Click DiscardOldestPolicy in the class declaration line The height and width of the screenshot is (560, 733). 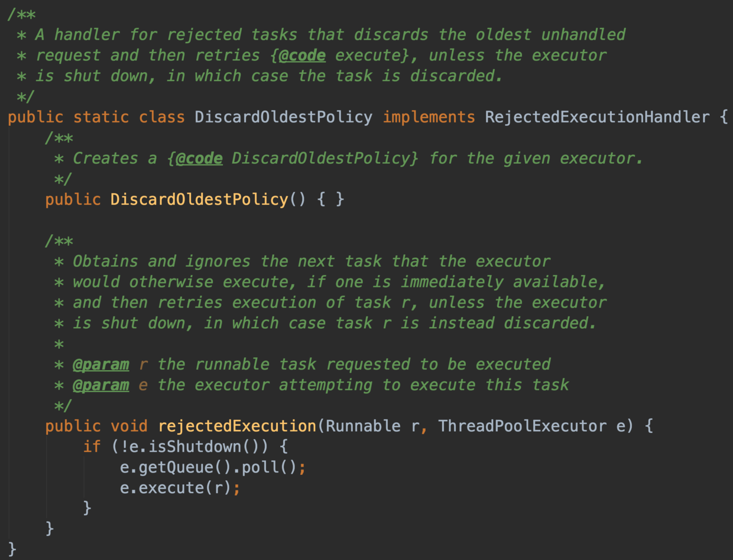pyautogui.click(x=283, y=117)
